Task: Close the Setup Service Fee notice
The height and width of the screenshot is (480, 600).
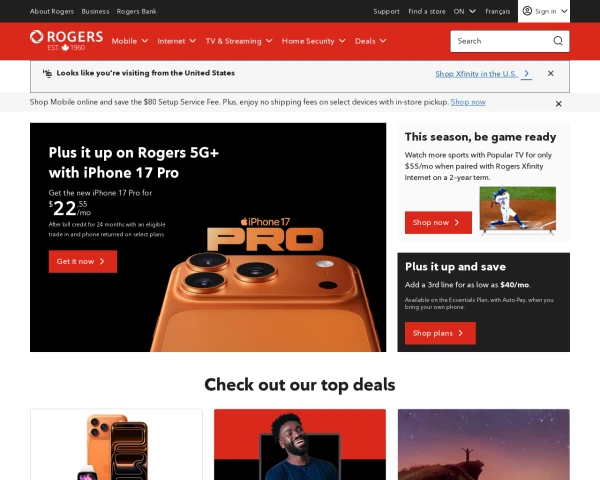Action: (559, 104)
